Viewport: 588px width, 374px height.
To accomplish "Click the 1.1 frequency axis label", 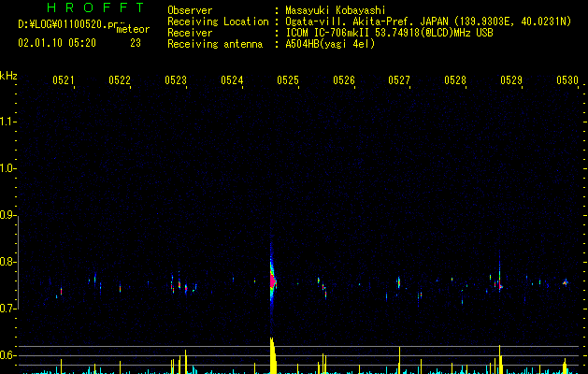I will [x=7, y=122].
